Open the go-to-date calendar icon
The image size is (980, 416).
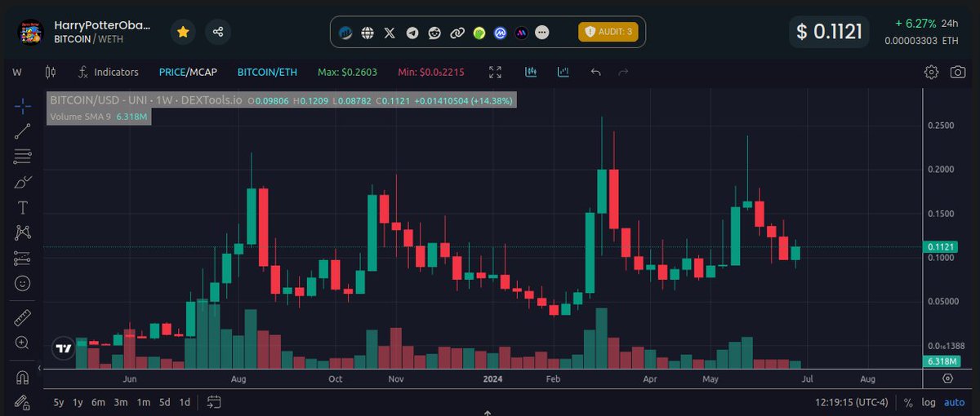[214, 401]
